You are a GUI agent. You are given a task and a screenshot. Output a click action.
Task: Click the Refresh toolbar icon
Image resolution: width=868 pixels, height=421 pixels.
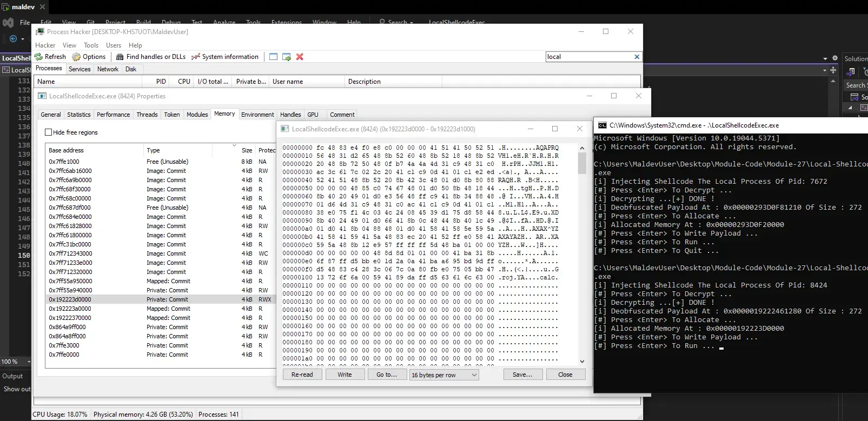[x=39, y=57]
